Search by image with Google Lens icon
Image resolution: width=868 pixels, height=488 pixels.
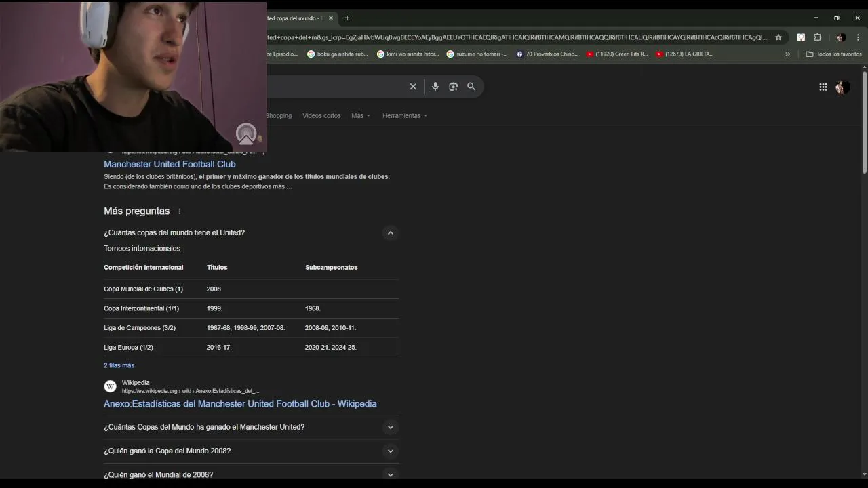453,87
